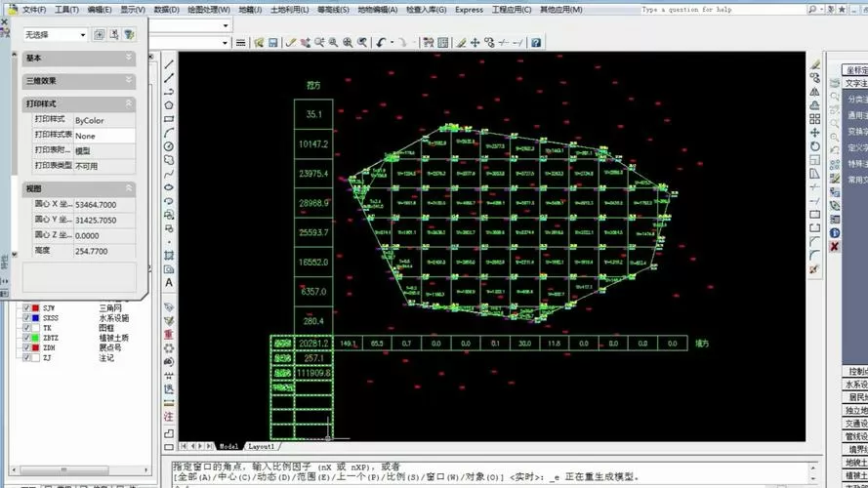Collapse the 视图 properties section
The width and height of the screenshot is (868, 488).
tap(79, 188)
